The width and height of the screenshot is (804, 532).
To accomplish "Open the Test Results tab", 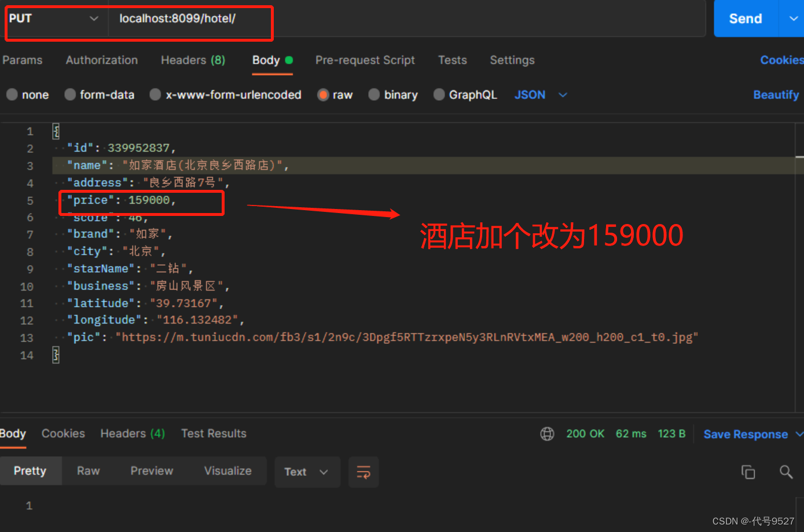I will coord(214,434).
